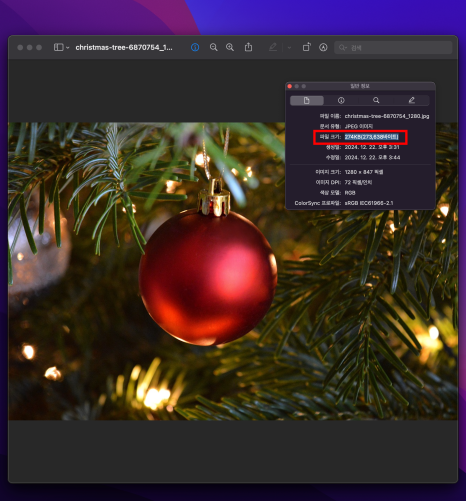This screenshot has height=501, width=466.
Task: Click the search field in Preview toolbar
Action: click(393, 48)
